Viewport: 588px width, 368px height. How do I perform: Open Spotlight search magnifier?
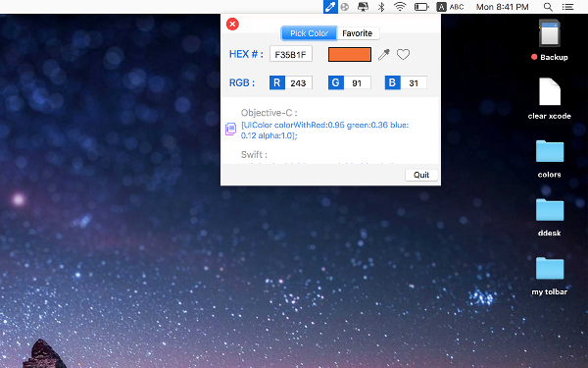pos(548,7)
